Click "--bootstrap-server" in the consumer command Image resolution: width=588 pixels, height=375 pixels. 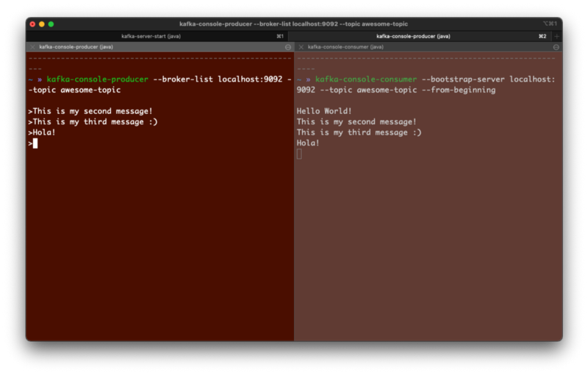(x=463, y=79)
